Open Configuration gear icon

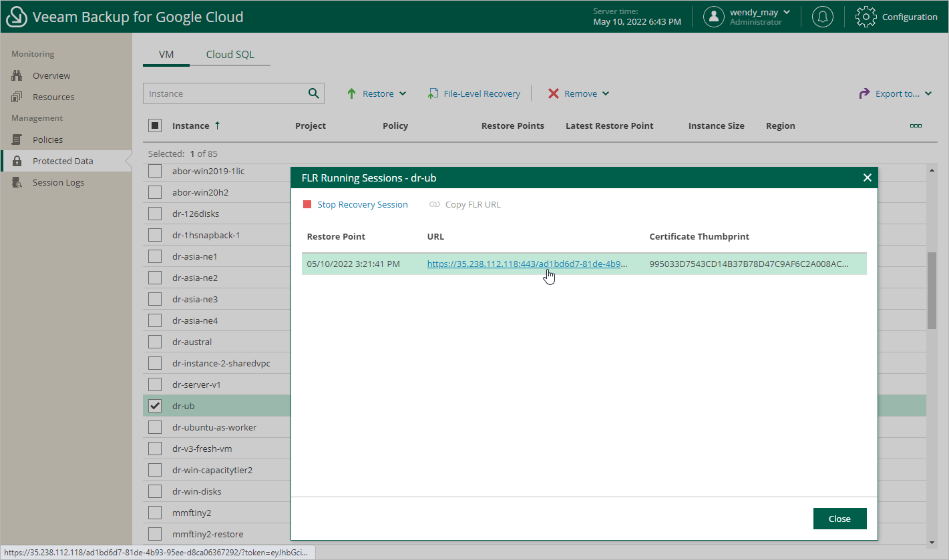(x=866, y=17)
